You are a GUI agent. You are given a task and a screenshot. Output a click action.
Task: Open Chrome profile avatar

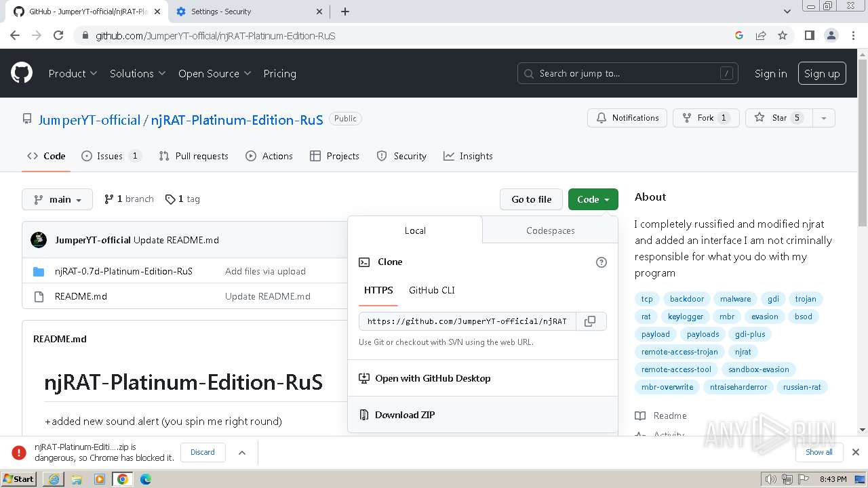pos(831,35)
